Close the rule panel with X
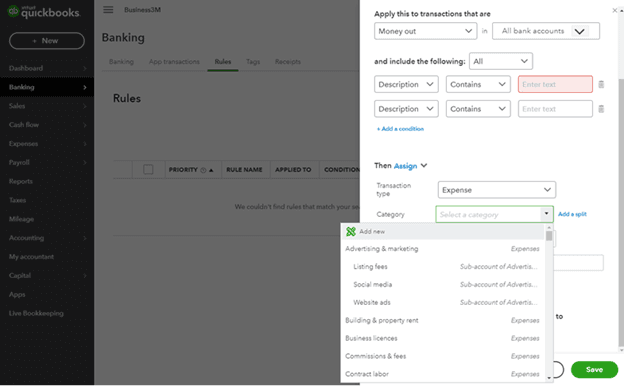The height and width of the screenshot is (386, 624). (614, 10)
